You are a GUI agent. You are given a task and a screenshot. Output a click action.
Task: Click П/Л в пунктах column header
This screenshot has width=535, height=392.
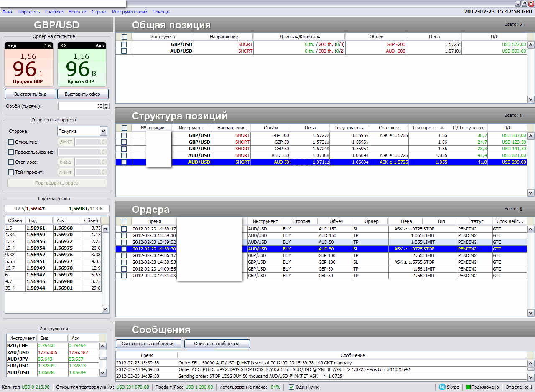468,128
